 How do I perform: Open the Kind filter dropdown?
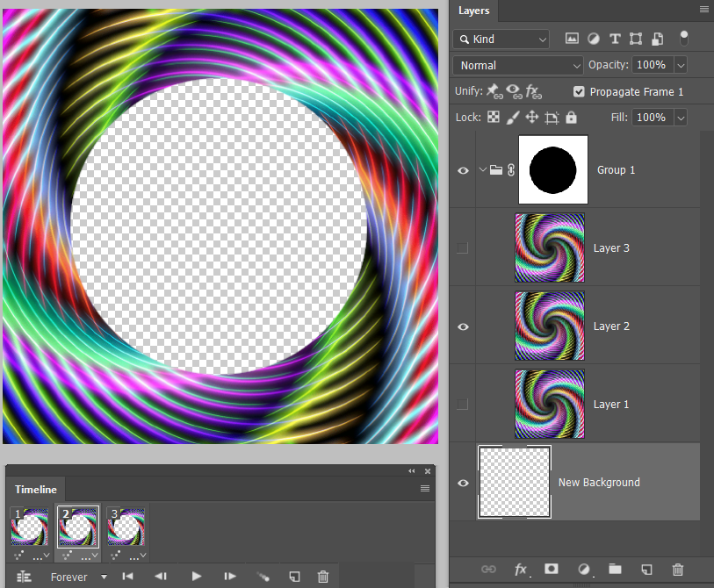[501, 39]
